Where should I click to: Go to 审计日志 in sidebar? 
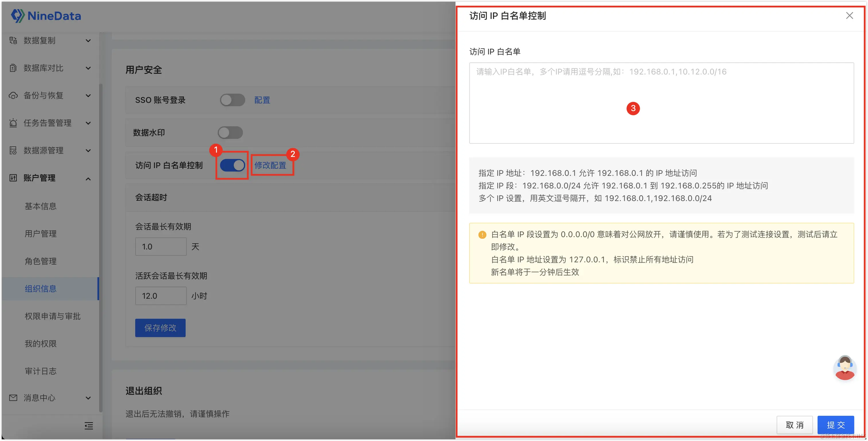[40, 371]
